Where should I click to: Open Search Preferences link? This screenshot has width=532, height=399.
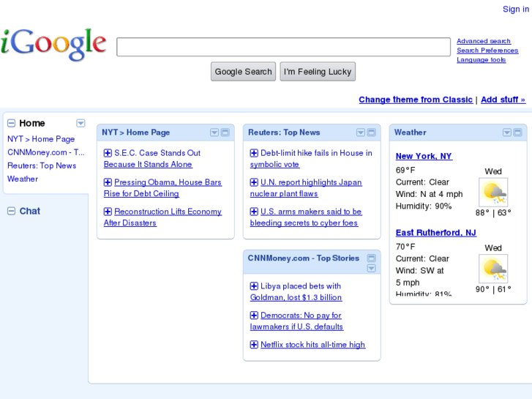click(487, 51)
